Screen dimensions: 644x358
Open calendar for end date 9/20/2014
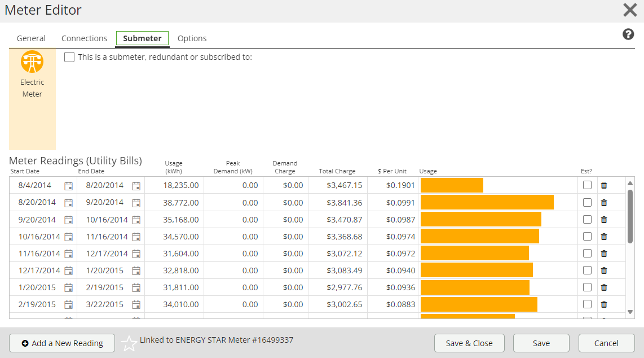pyautogui.click(x=136, y=203)
